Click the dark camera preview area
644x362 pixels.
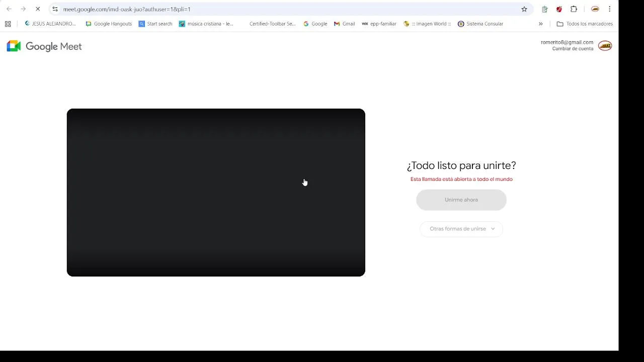click(x=216, y=193)
